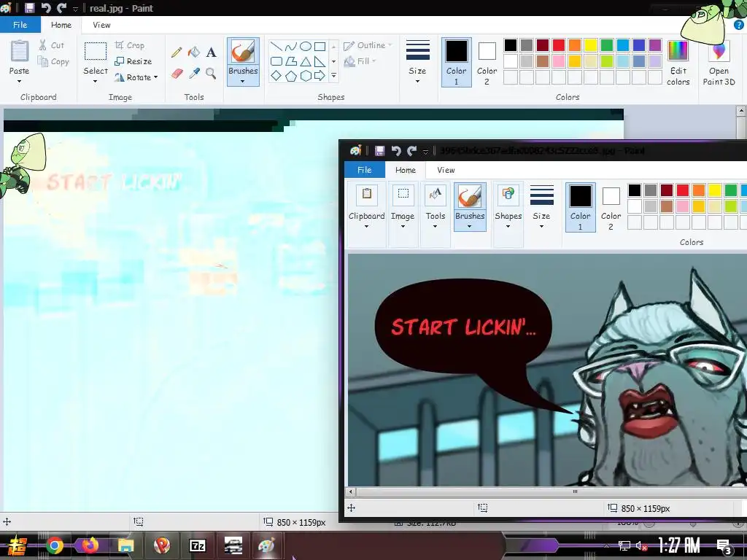Click Undo in real.jpg quick access toolbar

46,8
